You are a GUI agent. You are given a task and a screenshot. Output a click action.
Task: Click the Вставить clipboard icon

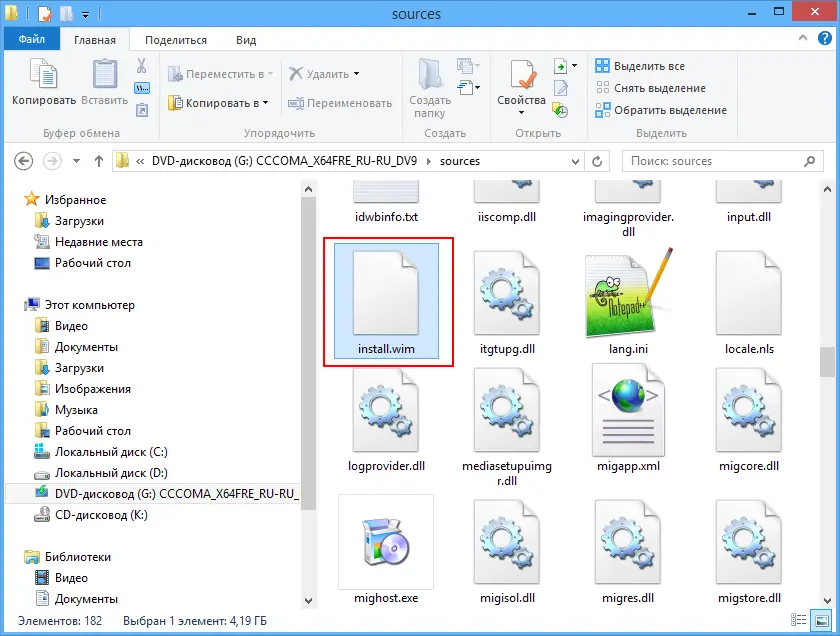(x=104, y=76)
